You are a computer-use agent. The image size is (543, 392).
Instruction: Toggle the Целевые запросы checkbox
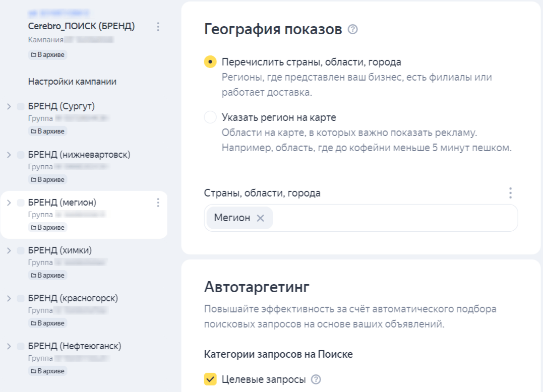click(x=210, y=379)
